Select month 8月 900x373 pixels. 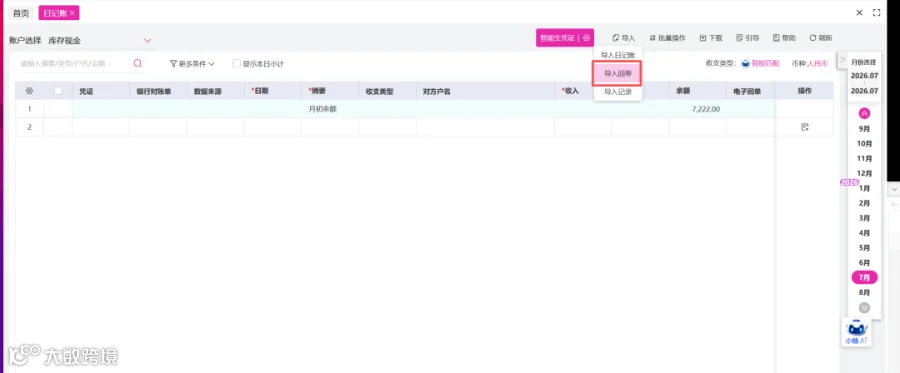864,293
